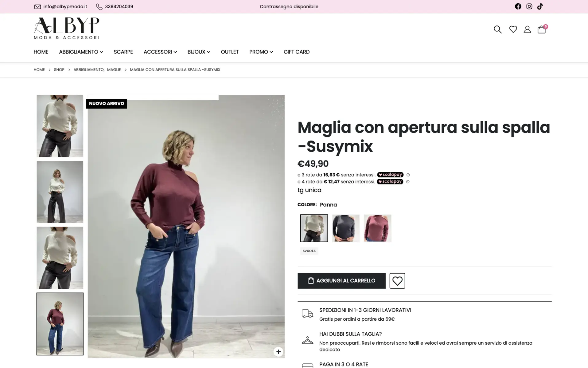Click Aggiungi al carrello button

point(341,281)
